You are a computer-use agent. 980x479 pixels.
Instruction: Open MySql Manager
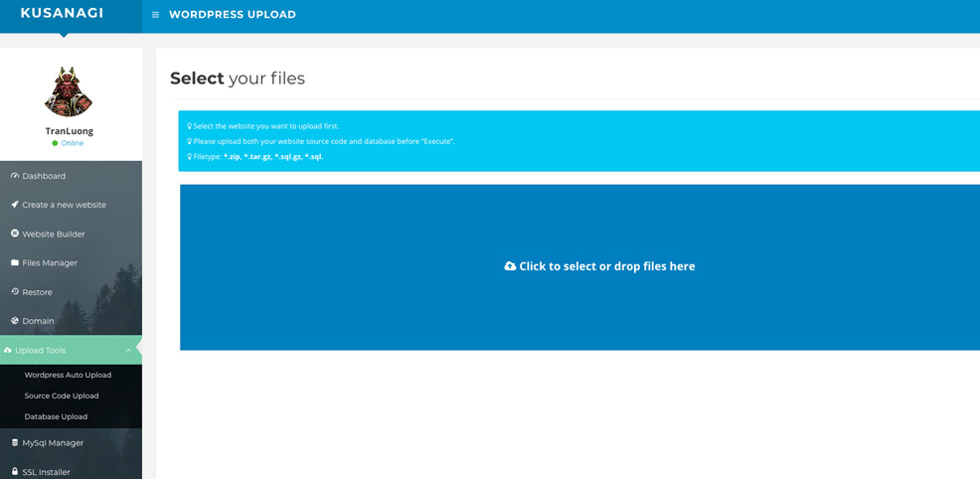coord(71,443)
